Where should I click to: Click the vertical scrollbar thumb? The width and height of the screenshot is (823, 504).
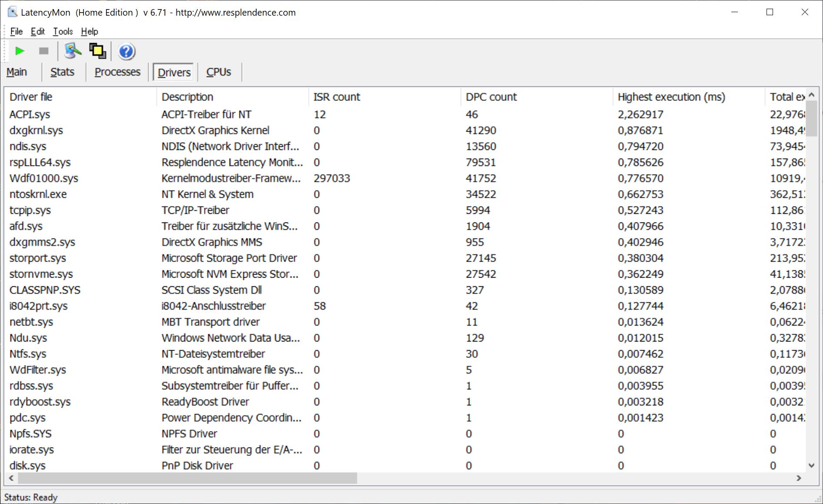pos(811,118)
